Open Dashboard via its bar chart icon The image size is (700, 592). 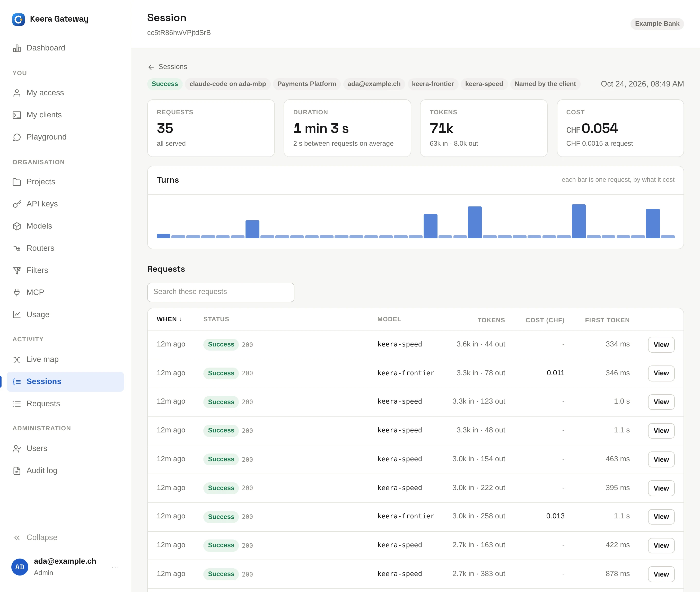17,48
